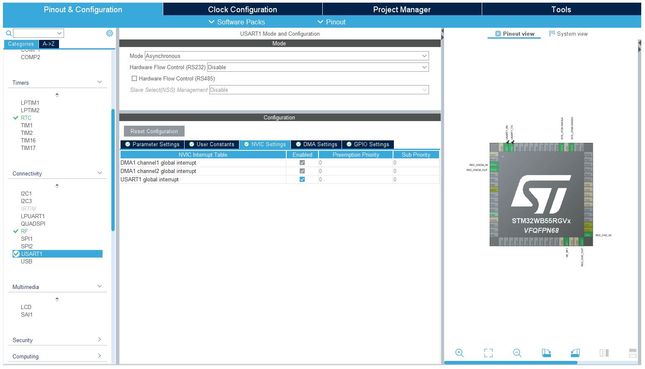Viewport: 645px width, 369px height.
Task: Click the pinout view horizontal scrollbar
Action: [511, 362]
